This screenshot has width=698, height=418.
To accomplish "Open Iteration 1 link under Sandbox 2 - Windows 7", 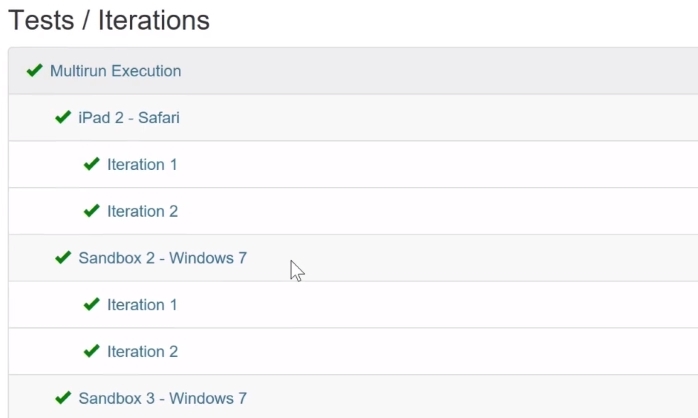I will click(x=142, y=305).
